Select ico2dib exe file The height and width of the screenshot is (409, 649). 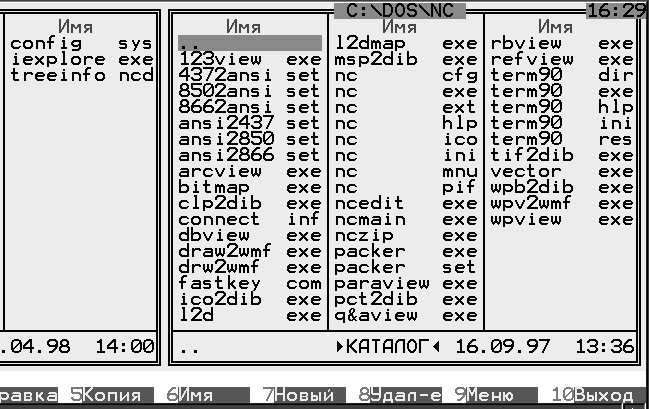(x=250, y=299)
